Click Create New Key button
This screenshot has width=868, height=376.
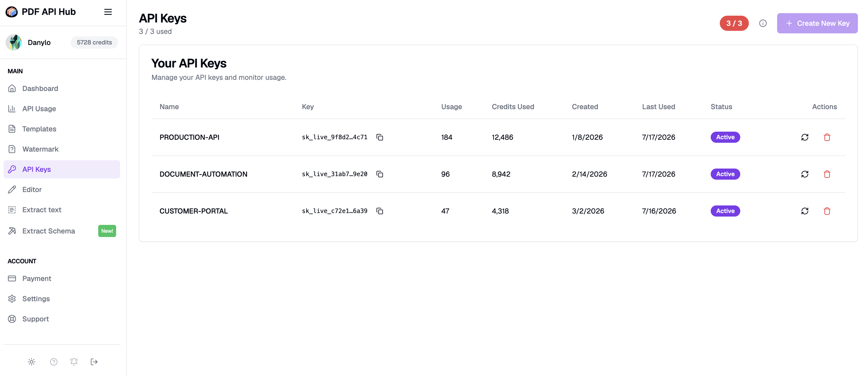coord(817,23)
